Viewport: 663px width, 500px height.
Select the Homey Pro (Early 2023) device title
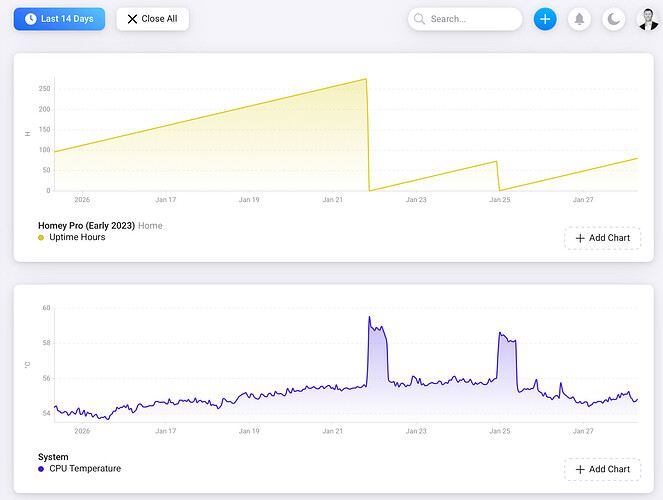tap(86, 226)
